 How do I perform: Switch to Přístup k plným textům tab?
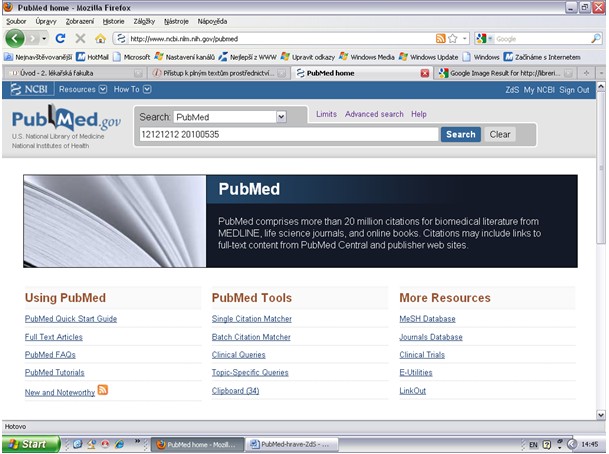tap(218, 73)
